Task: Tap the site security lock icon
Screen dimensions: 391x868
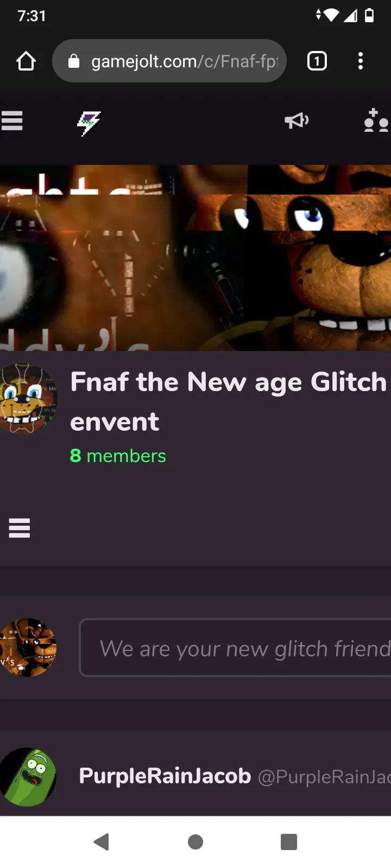Action: (74, 61)
